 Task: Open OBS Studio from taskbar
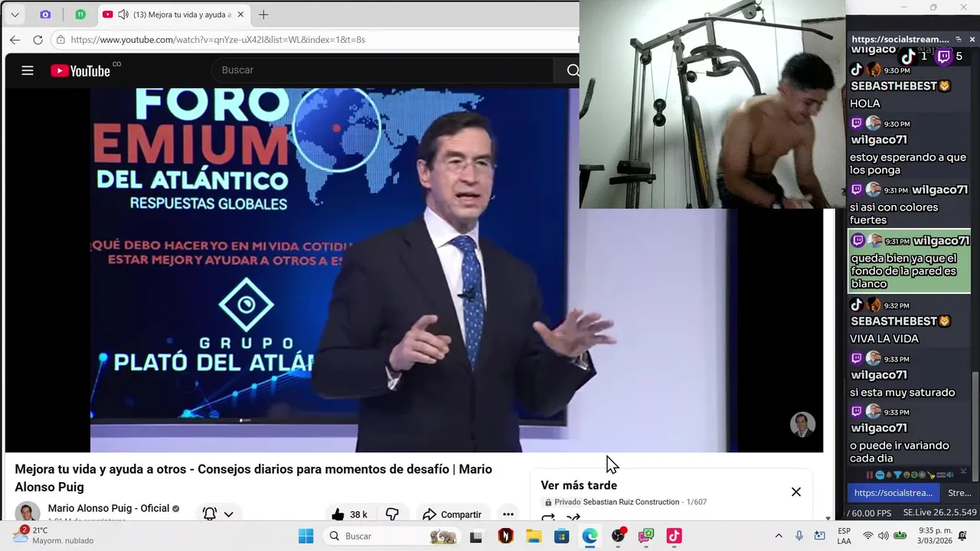[618, 536]
